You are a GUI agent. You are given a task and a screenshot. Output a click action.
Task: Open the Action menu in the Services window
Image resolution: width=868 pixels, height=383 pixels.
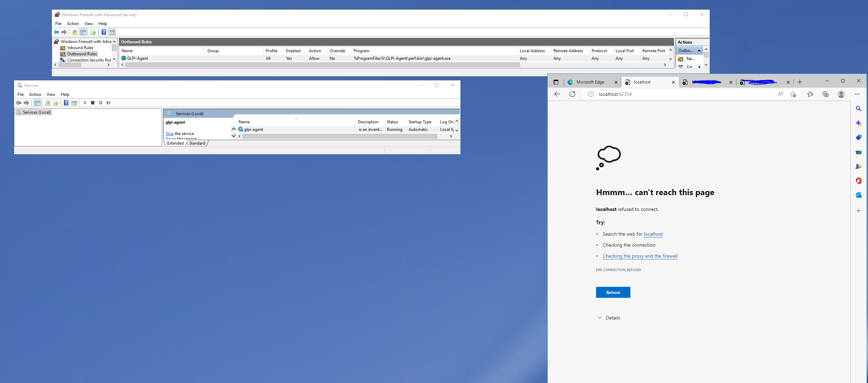(x=35, y=94)
